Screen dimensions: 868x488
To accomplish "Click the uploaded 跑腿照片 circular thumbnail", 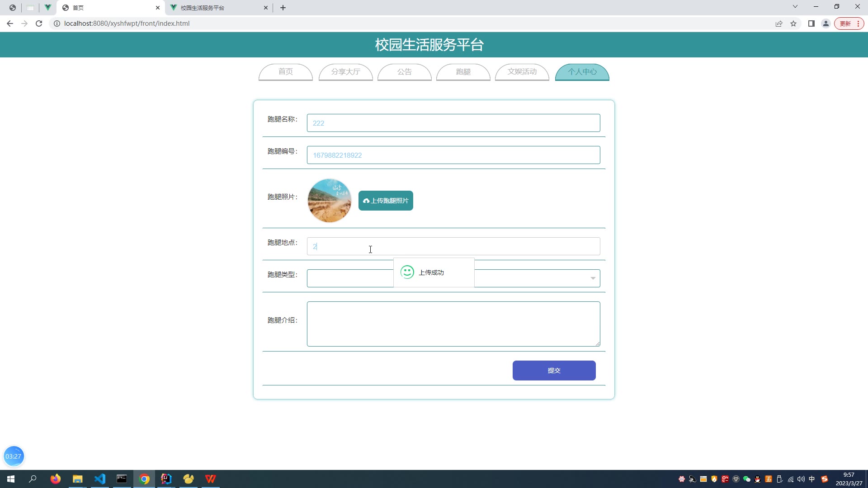I will click(330, 201).
